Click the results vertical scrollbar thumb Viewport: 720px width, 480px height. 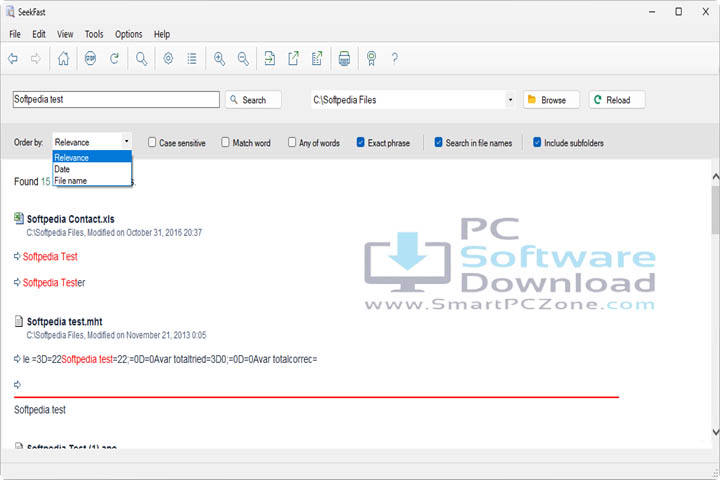715,210
